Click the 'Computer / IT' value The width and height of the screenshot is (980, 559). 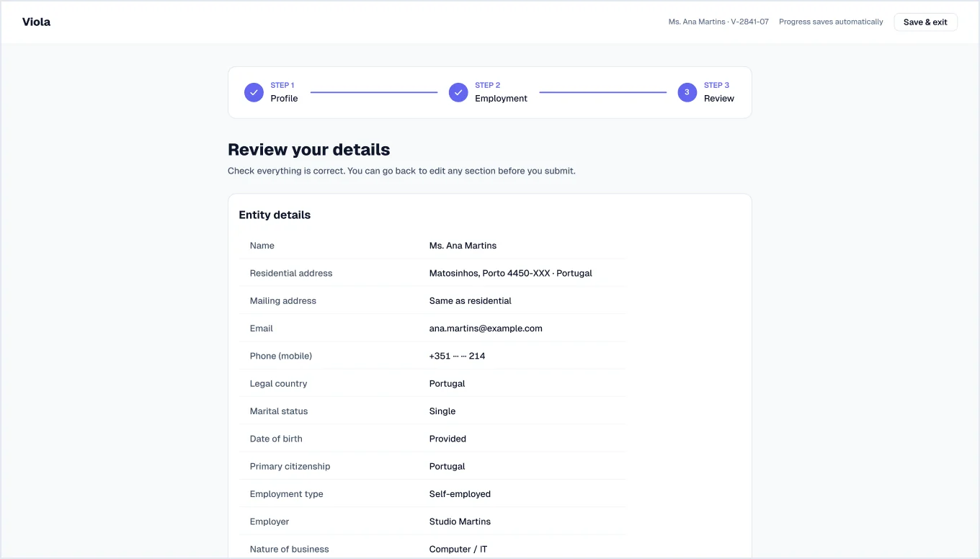(458, 549)
